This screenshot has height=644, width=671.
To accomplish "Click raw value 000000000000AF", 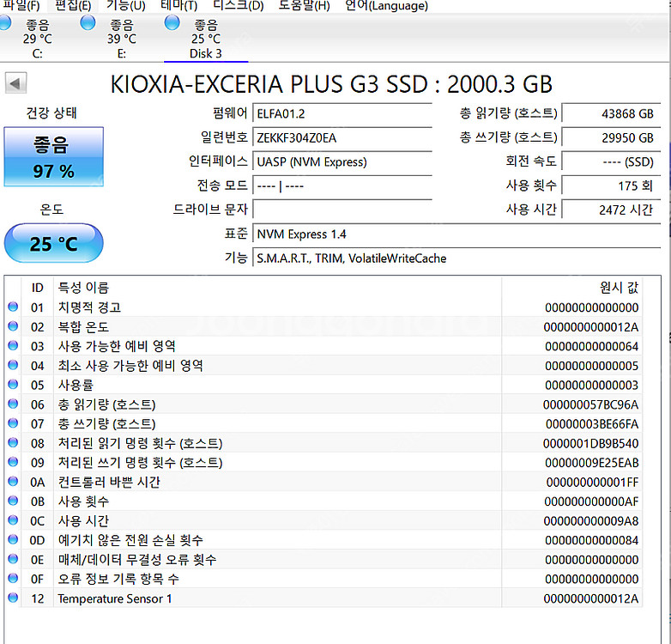I will pos(591,501).
